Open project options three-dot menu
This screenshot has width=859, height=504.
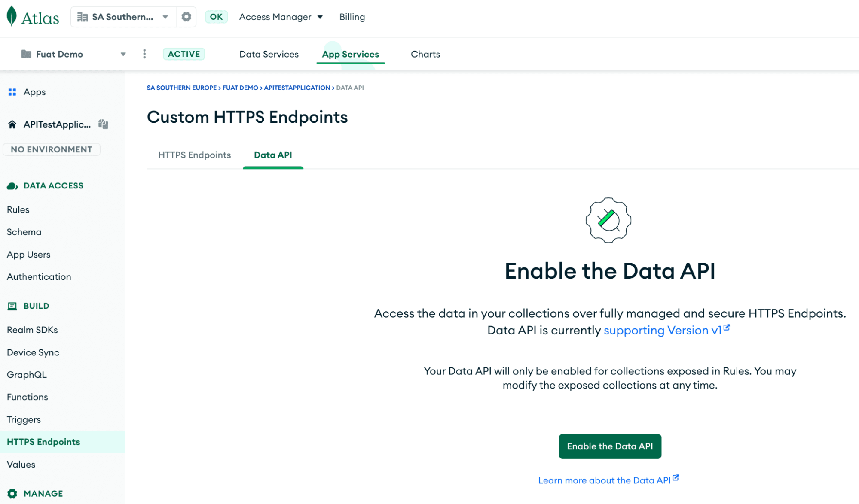click(x=144, y=54)
